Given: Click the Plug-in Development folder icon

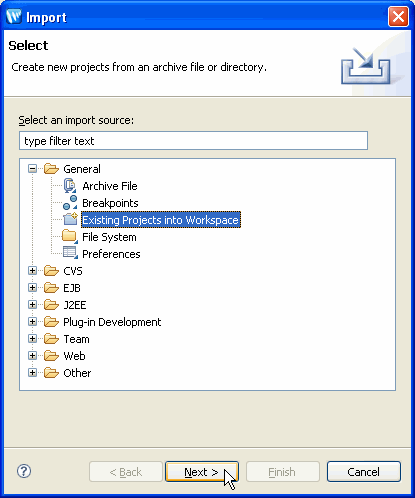Looking at the screenshot, I should 51,322.
